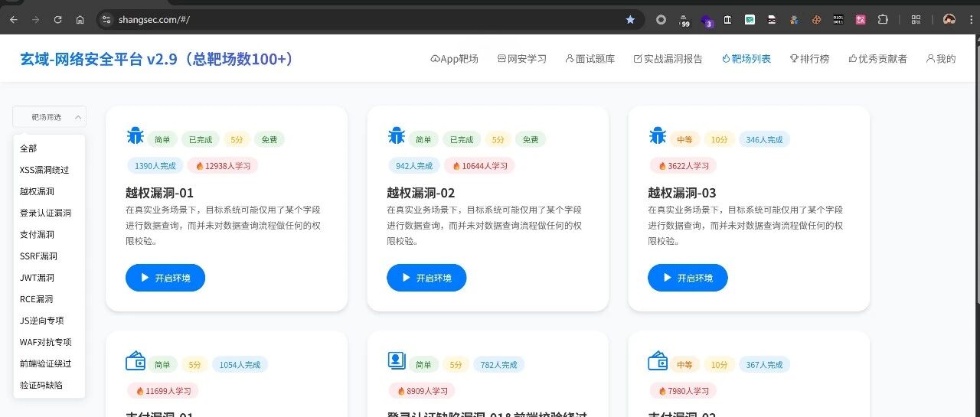980x417 pixels.
Task: Select 支付漏洞 filter option
Action: click(x=49, y=234)
